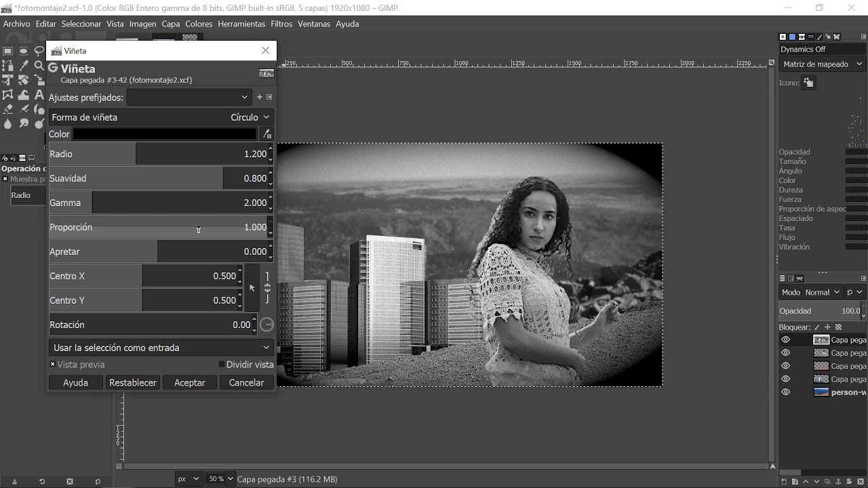Open the Seleccionar menu

click(x=81, y=24)
